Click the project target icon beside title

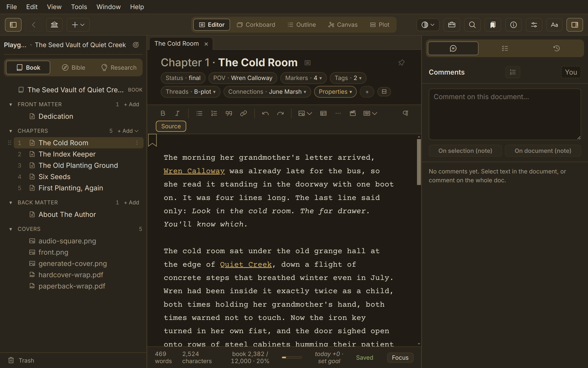point(136,45)
